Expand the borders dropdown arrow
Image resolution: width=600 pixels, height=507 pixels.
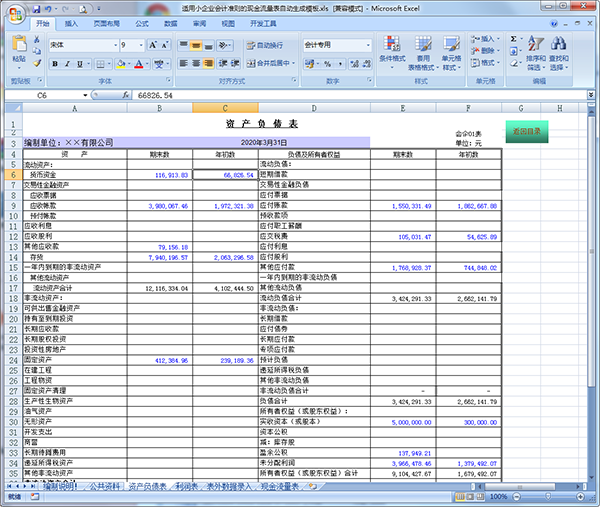coord(109,64)
